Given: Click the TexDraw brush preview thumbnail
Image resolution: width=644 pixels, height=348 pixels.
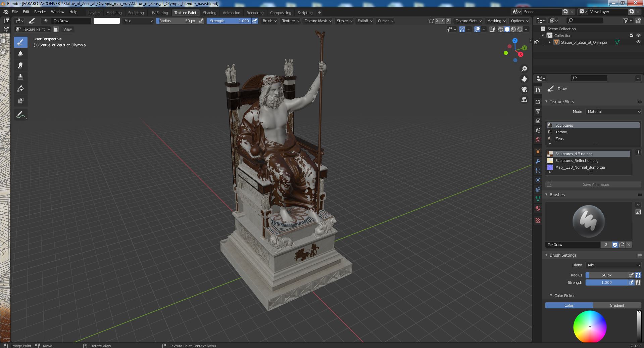Looking at the screenshot, I should click(588, 221).
